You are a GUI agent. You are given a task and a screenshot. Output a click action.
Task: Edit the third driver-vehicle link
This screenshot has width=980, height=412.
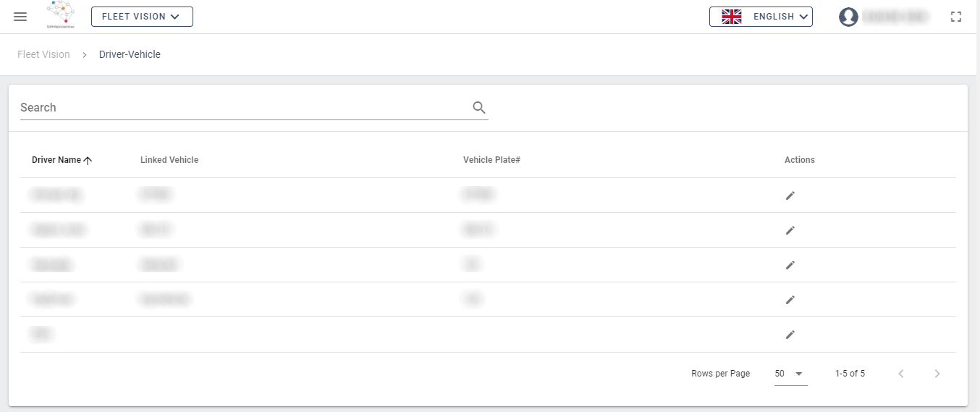click(790, 265)
